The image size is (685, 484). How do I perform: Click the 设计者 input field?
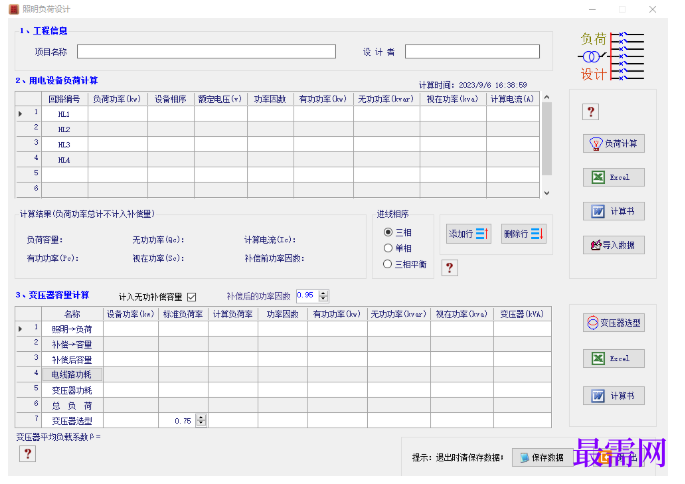click(x=472, y=52)
